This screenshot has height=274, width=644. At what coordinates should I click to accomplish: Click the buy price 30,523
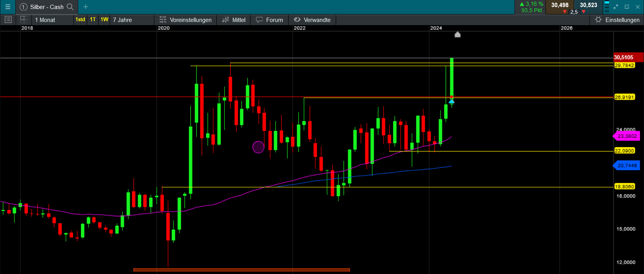click(588, 5)
